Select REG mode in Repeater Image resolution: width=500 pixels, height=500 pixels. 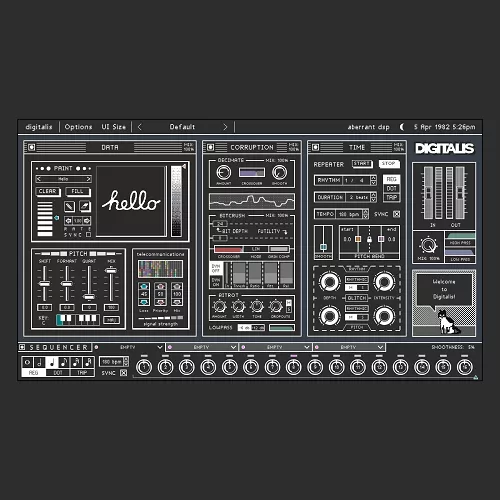pos(391,179)
